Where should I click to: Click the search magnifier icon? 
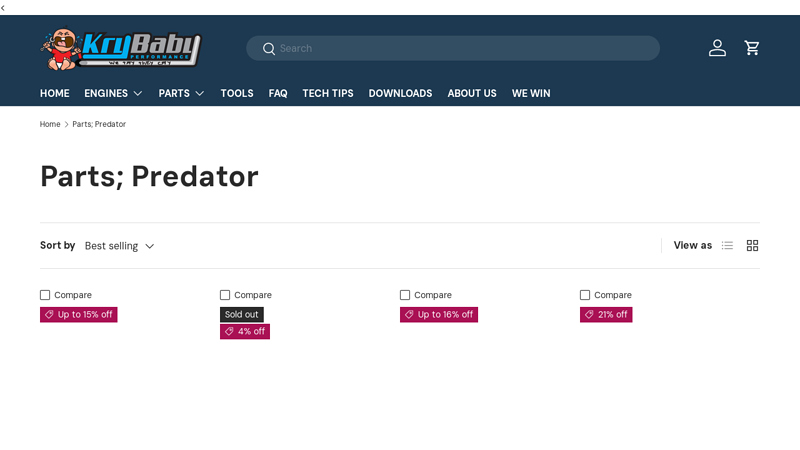(x=268, y=48)
